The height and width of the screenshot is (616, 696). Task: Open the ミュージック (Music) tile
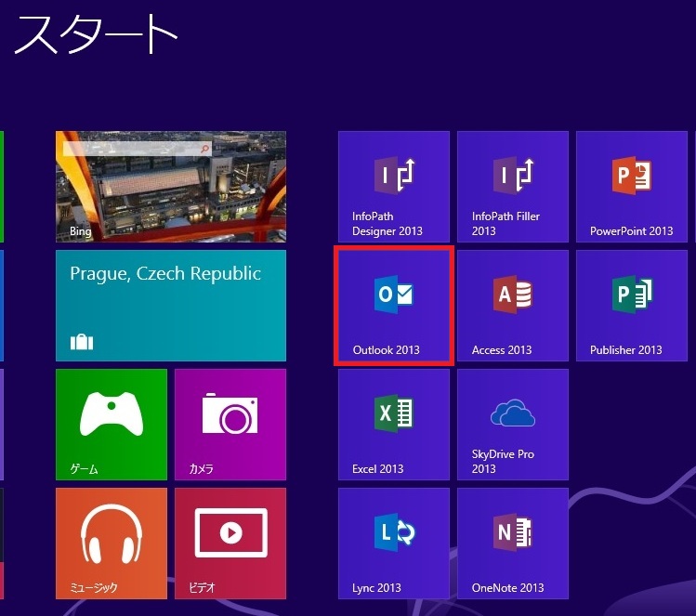112,544
